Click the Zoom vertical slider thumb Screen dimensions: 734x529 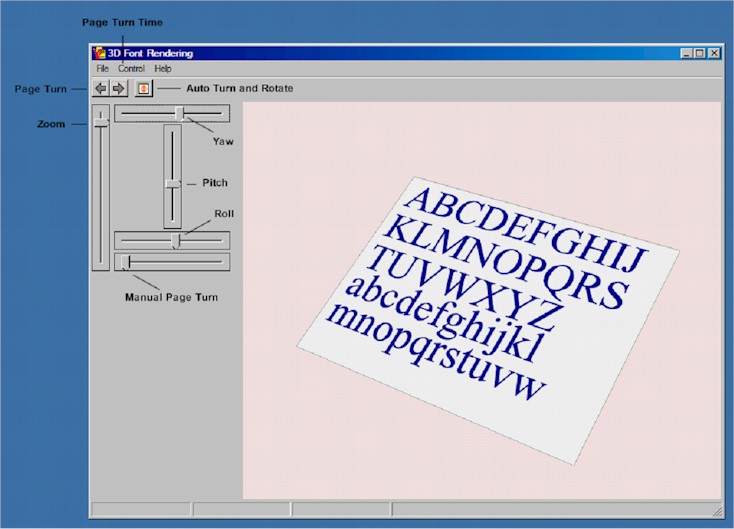pyautogui.click(x=101, y=122)
